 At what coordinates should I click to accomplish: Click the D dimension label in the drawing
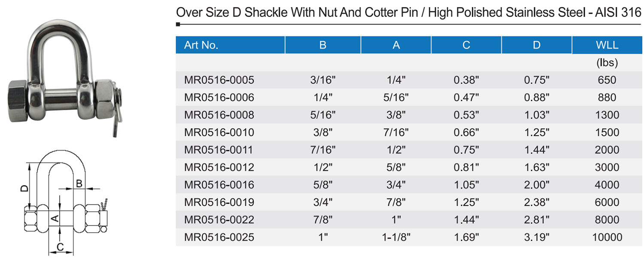25,187
